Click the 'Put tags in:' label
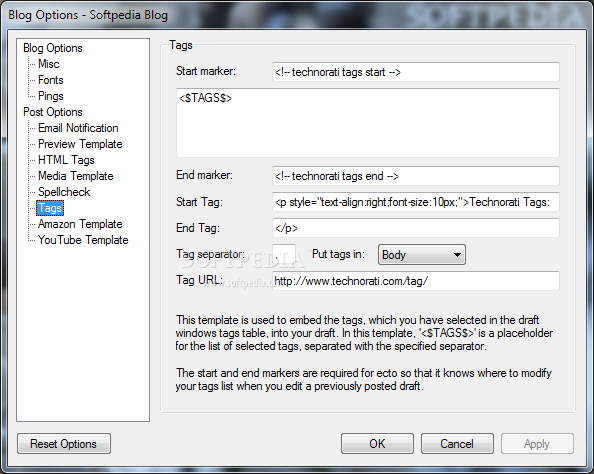Screen dimensions: 594x474 (x=338, y=254)
